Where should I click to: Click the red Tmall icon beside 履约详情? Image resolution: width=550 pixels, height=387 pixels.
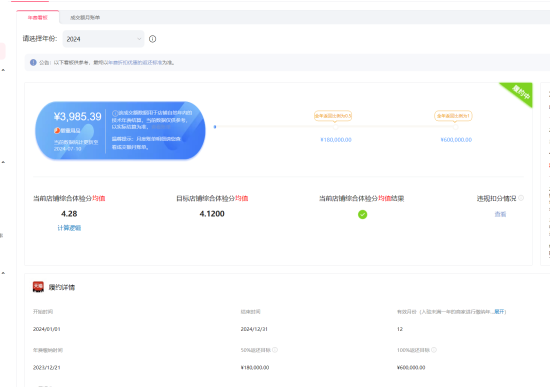click(38, 287)
